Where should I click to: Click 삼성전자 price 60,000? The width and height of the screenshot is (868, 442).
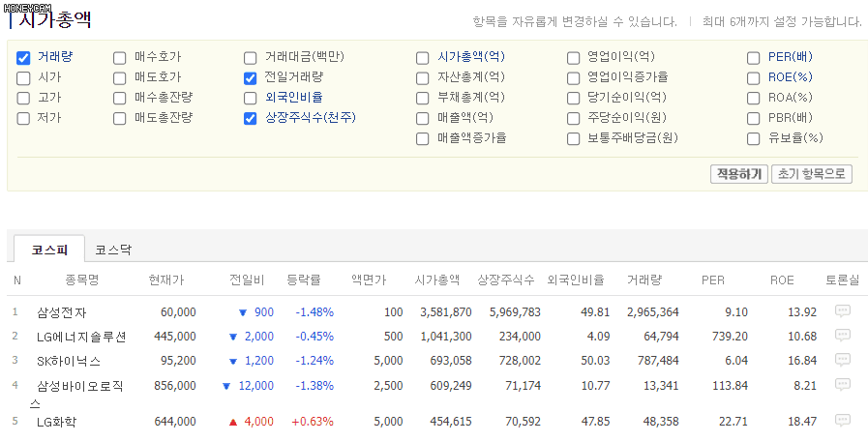178,312
